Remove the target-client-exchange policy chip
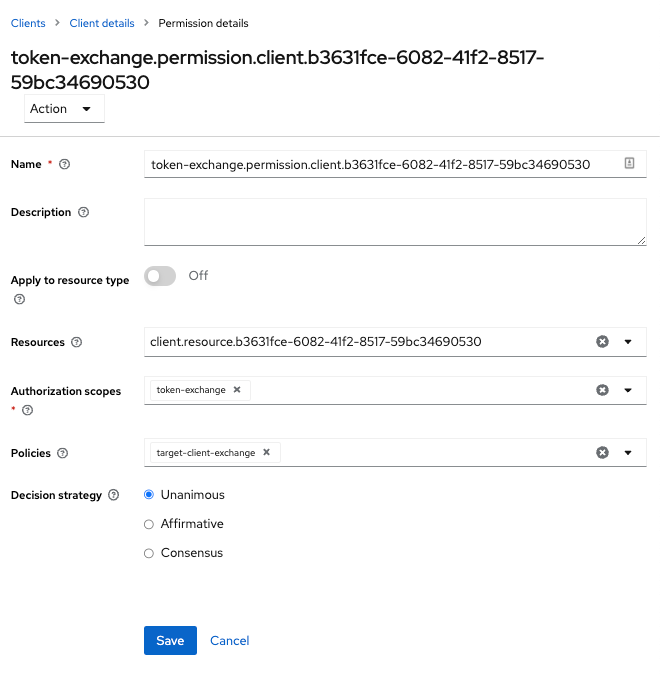This screenshot has width=660, height=674. pyautogui.click(x=267, y=452)
